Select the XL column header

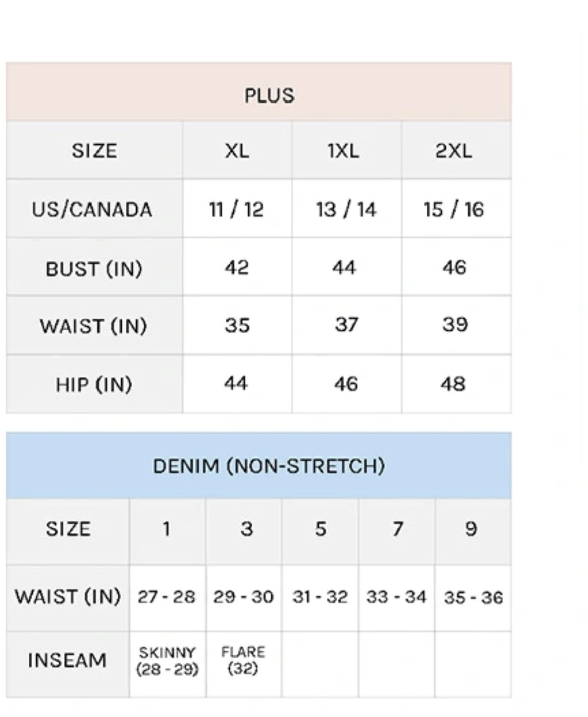(x=237, y=151)
